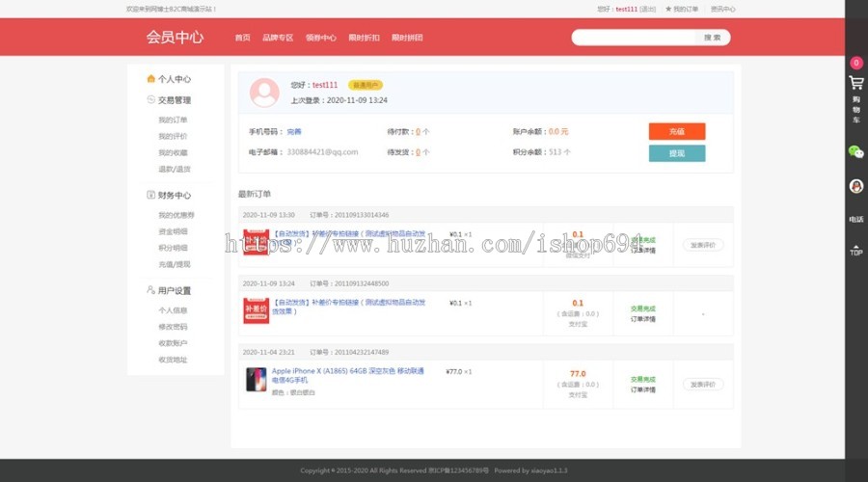
Task: Click the user avatar picture
Action: point(264,93)
